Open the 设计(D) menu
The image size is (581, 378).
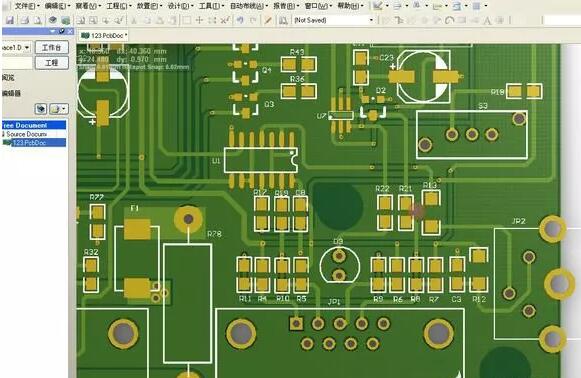coord(180,6)
